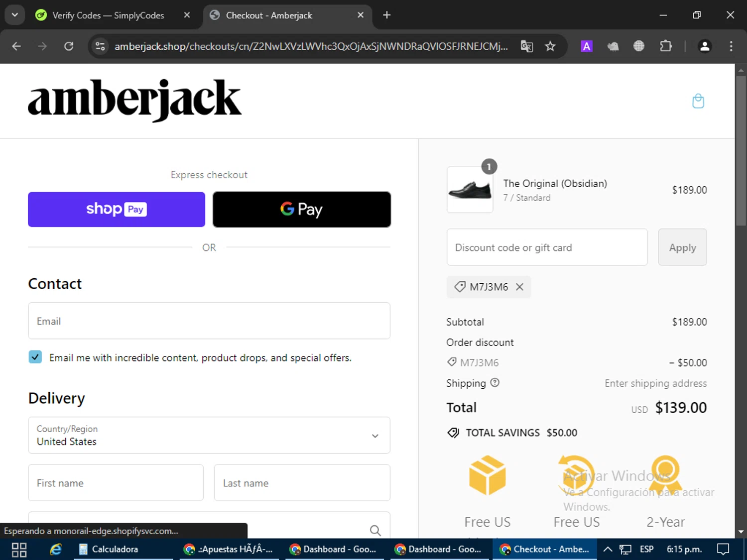The width and height of the screenshot is (747, 560).
Task: Bookmark this page with the star icon
Action: coord(550,46)
